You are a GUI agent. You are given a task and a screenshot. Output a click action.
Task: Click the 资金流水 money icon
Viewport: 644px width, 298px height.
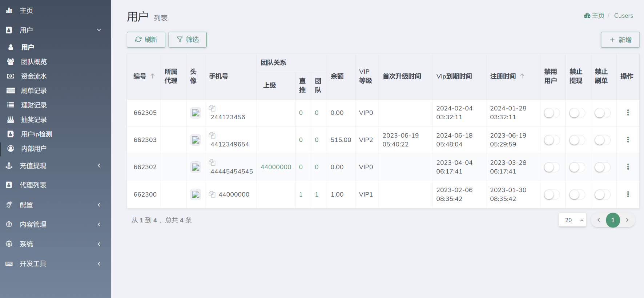11,76
